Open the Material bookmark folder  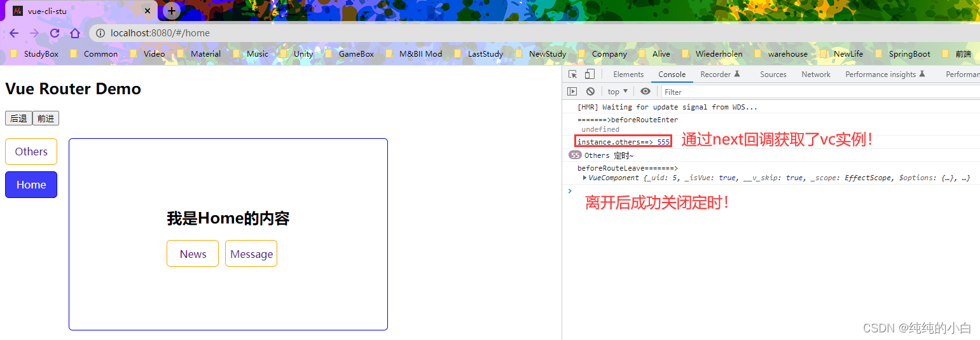tap(198, 54)
